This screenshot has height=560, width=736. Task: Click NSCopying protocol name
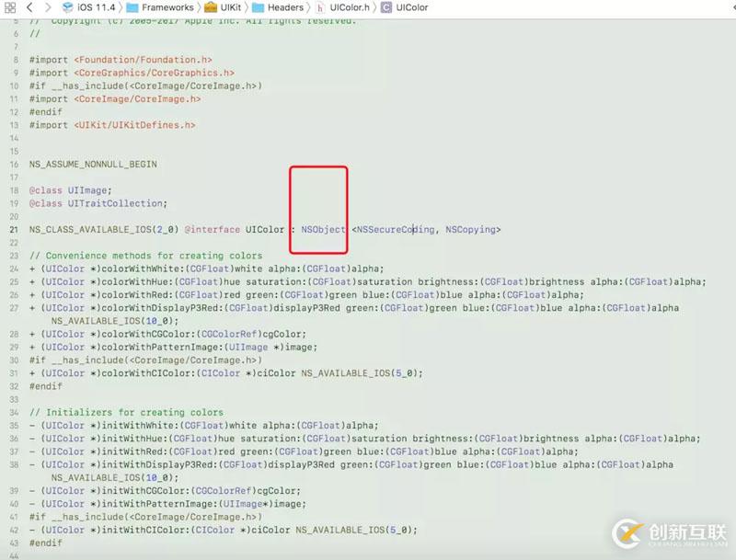click(470, 229)
